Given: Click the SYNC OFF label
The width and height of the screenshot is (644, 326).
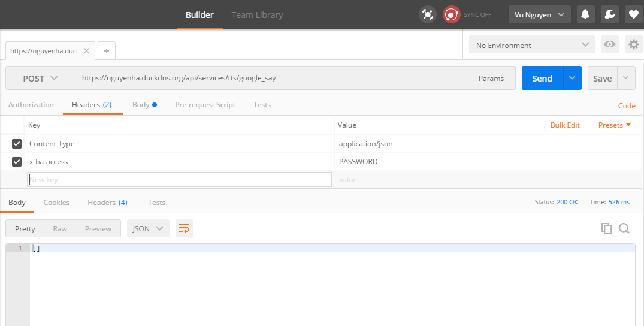Looking at the screenshot, I should point(477,15).
